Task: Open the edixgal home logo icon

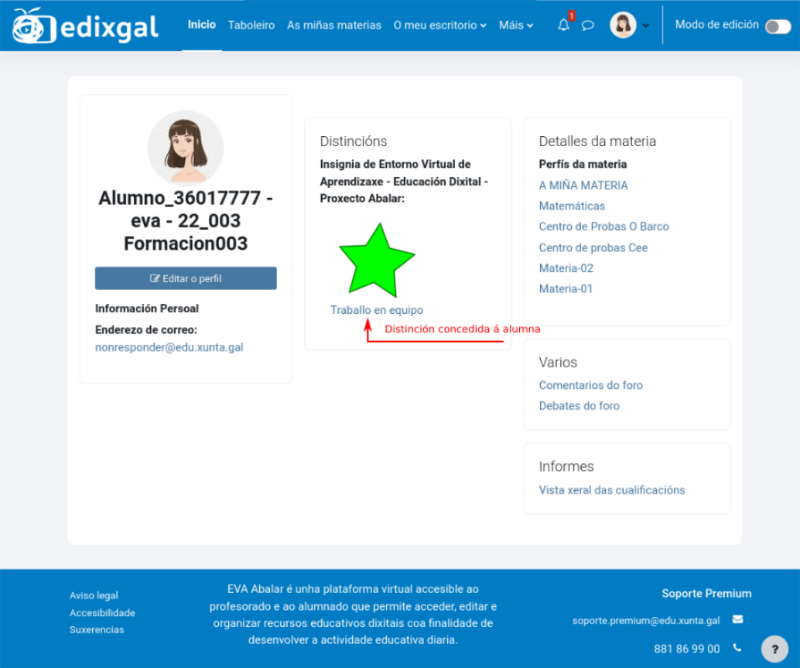Action: (28, 24)
